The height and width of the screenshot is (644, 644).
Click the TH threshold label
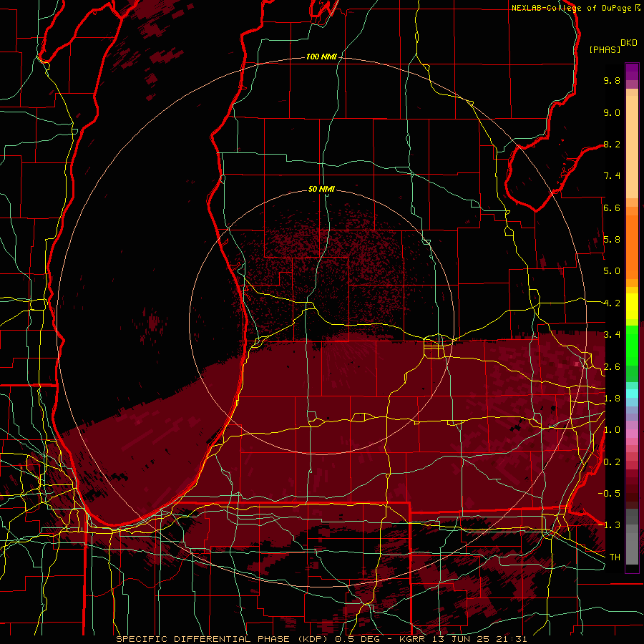tap(615, 557)
